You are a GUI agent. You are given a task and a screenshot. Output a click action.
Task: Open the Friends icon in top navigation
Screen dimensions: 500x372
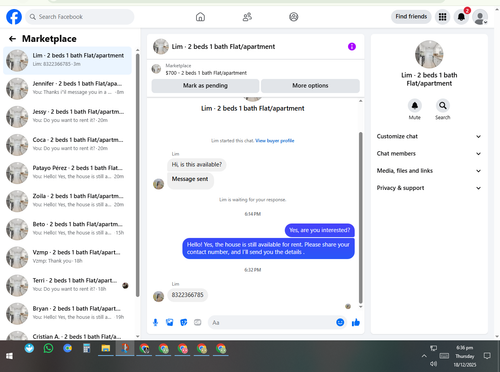pos(247,17)
